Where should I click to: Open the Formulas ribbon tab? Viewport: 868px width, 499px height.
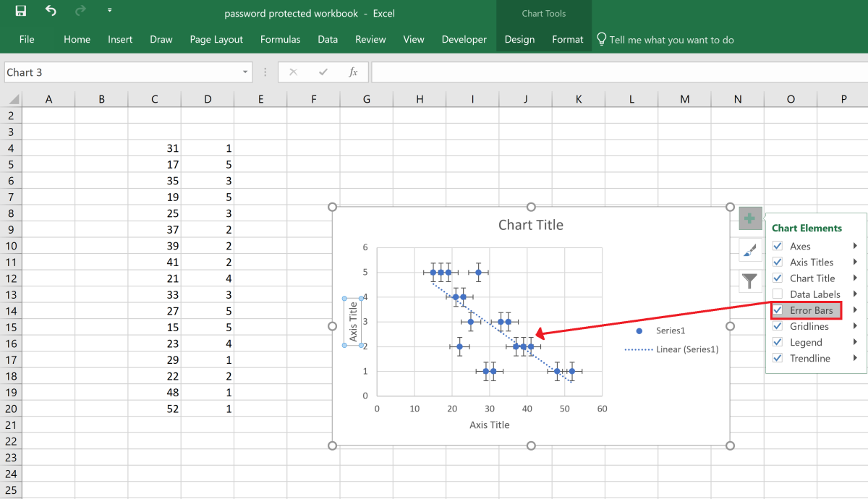pyautogui.click(x=280, y=40)
